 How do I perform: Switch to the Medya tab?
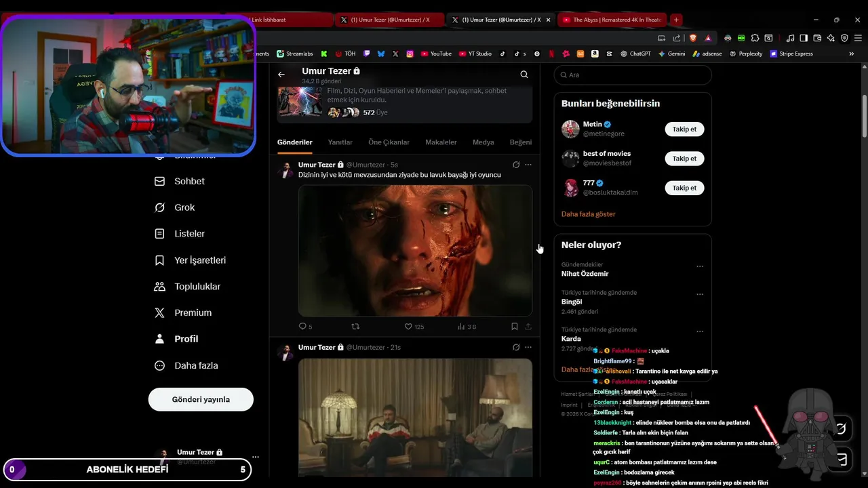point(484,142)
